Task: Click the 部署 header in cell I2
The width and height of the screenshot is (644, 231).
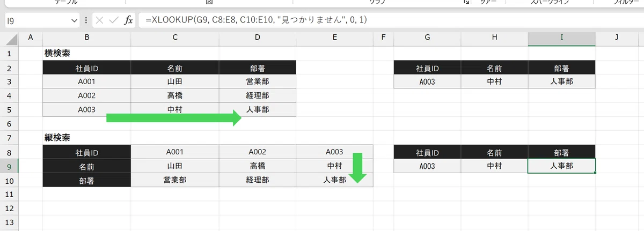Action: pyautogui.click(x=561, y=68)
